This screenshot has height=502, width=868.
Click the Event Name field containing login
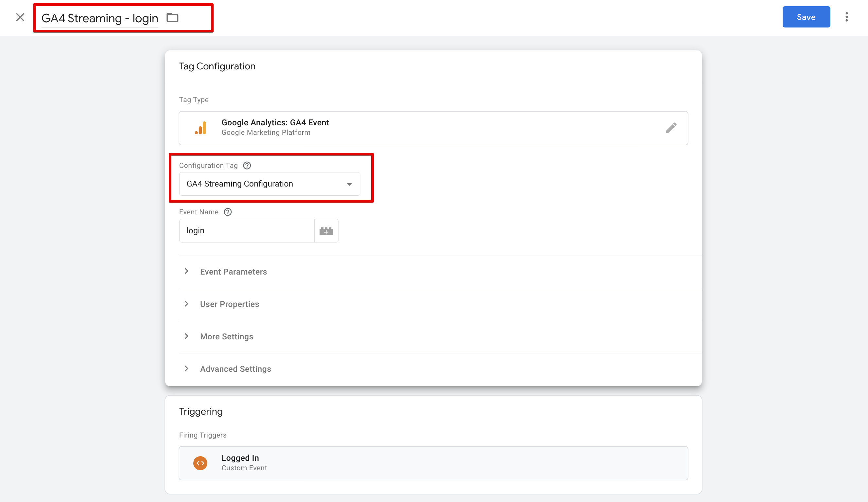[x=247, y=230]
